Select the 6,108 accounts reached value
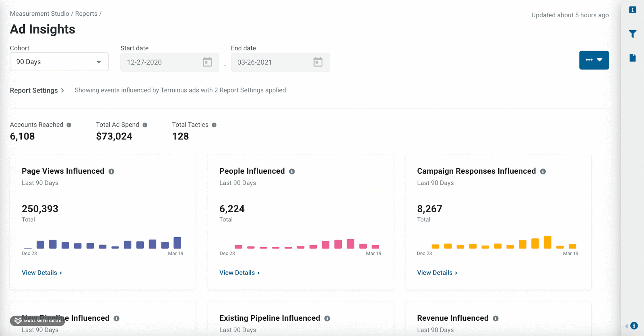The image size is (644, 336). [23, 137]
